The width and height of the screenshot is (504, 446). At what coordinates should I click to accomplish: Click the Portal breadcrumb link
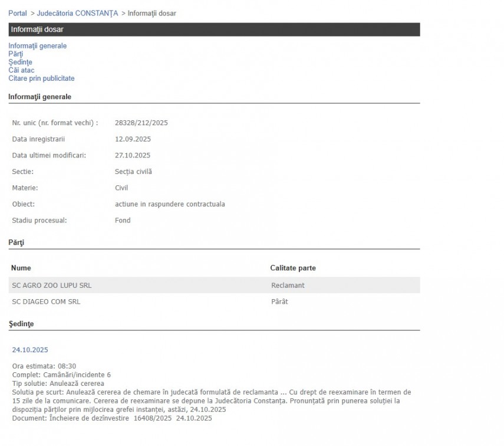point(17,13)
